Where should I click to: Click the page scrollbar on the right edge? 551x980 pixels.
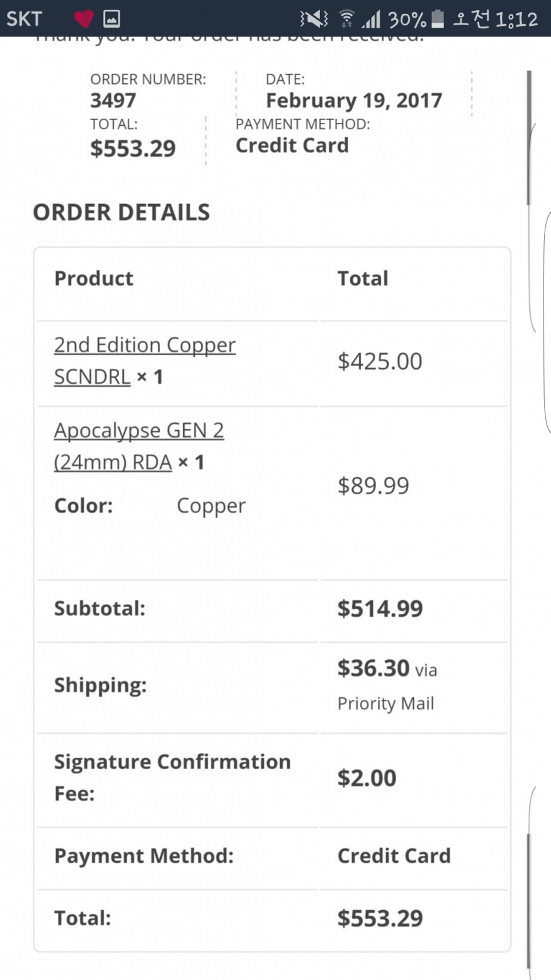click(x=529, y=137)
